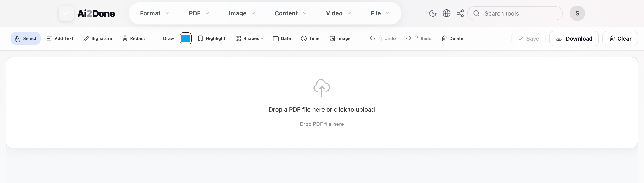Screen dimensions: 644x183
Task: Click the 'Drop PDF file here' hint text
Action: point(322,124)
